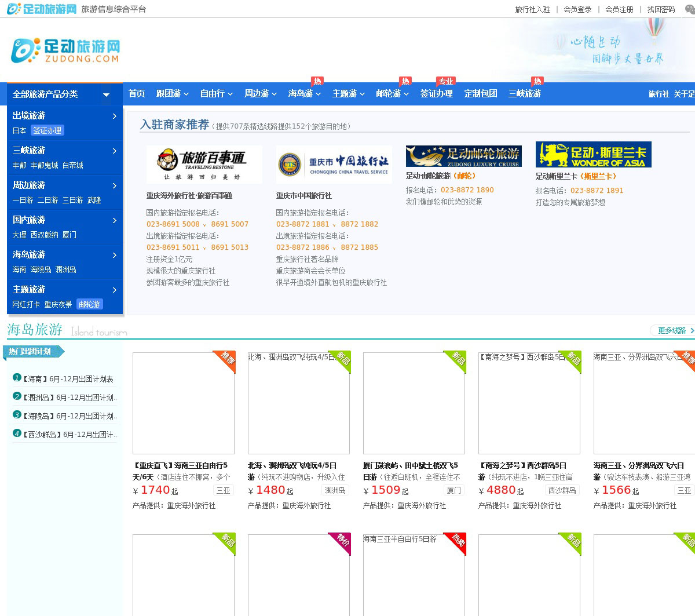Open the Zudong Luxury Cruise banner

[463, 156]
